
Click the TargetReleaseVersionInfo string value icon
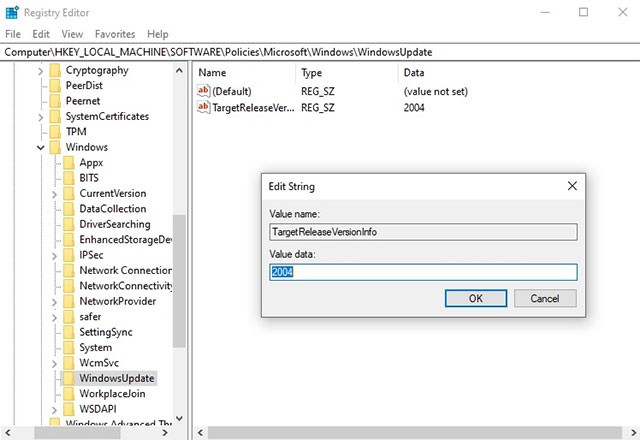point(204,108)
